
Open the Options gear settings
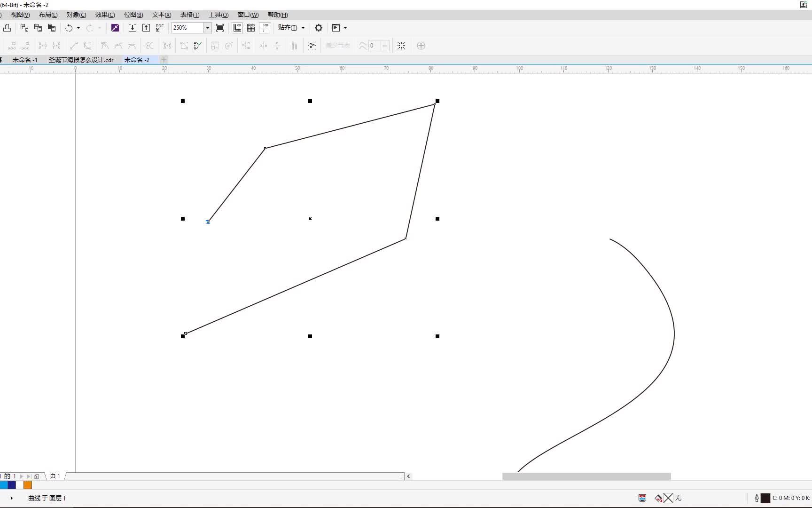319,28
